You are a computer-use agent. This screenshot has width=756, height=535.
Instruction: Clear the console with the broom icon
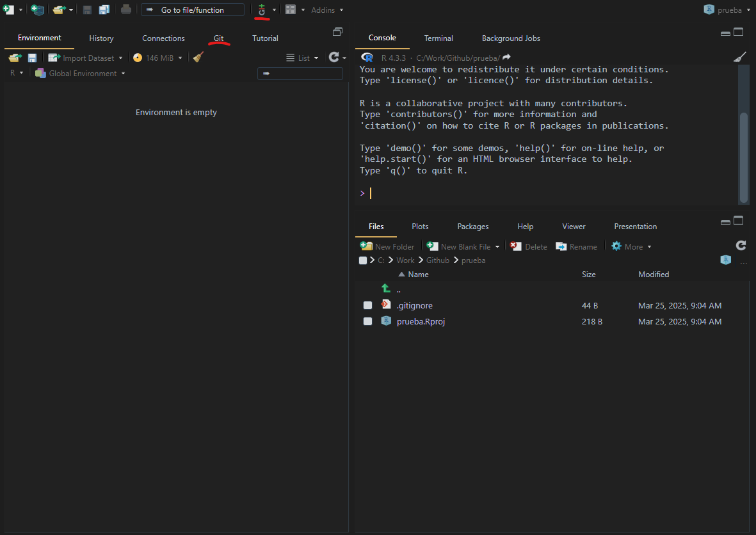coord(739,58)
